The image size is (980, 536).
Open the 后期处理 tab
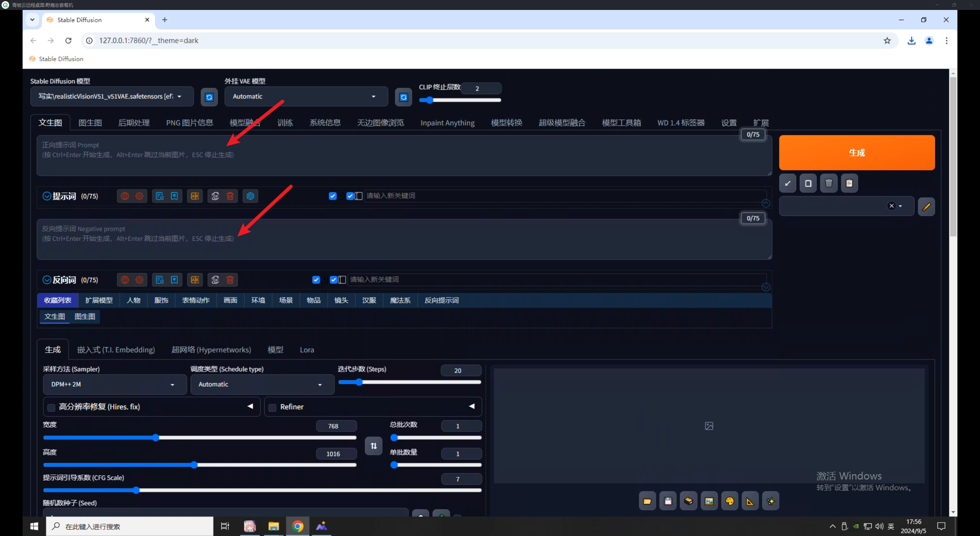(x=134, y=123)
